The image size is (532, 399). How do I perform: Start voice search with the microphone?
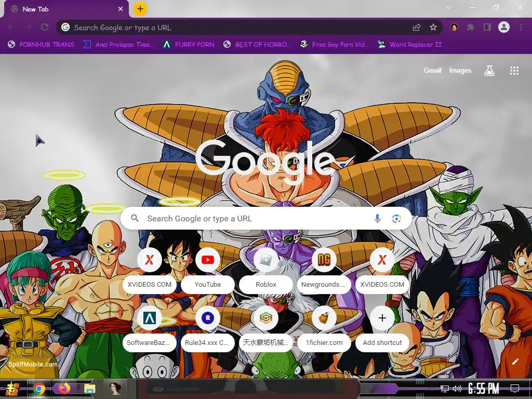(x=377, y=219)
